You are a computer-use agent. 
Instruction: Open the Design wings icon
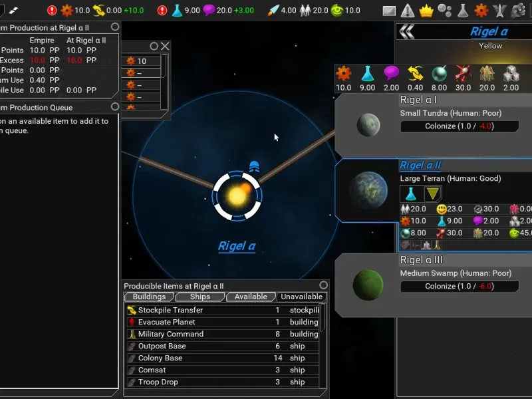499,11
